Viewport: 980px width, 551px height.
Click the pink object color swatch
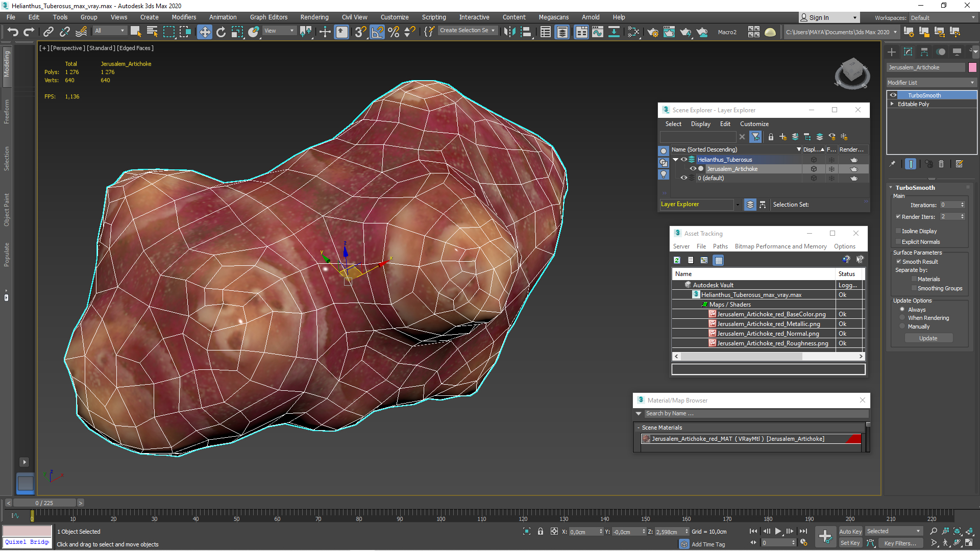972,67
